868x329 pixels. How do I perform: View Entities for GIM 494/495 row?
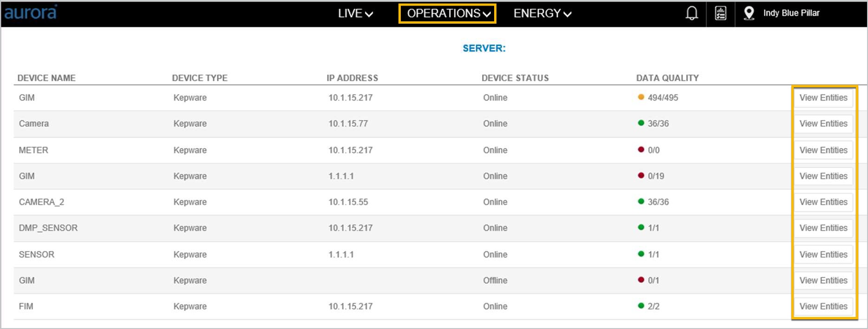(x=823, y=98)
